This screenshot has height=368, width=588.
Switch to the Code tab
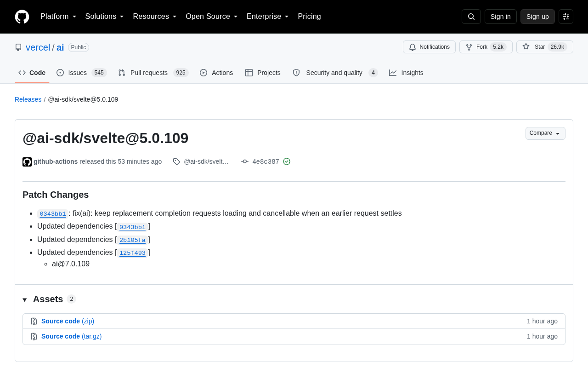32,73
